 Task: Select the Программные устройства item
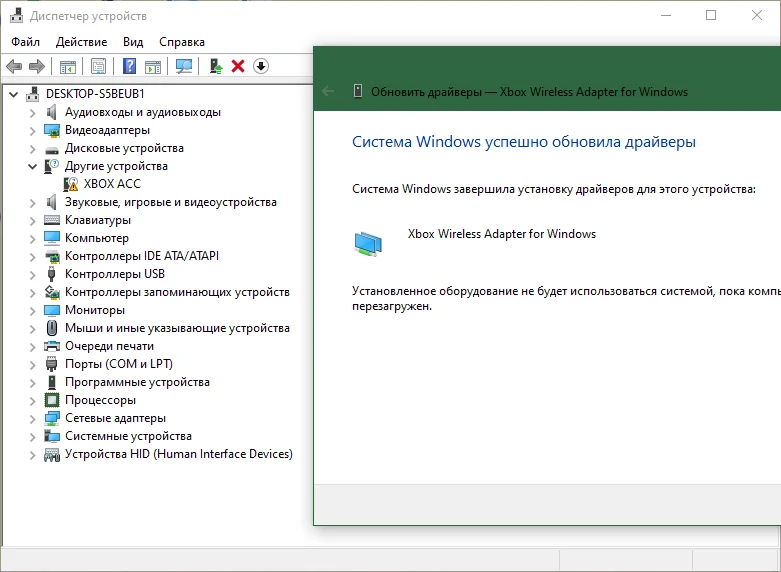click(137, 382)
